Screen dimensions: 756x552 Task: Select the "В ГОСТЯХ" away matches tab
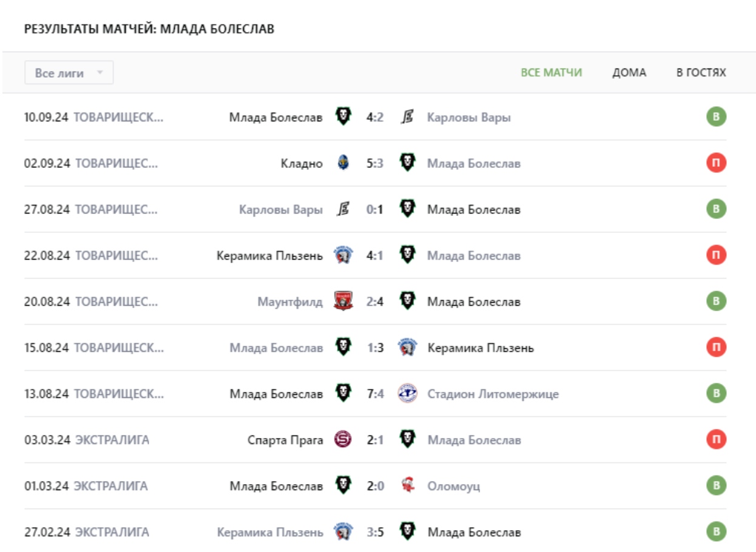click(x=701, y=73)
